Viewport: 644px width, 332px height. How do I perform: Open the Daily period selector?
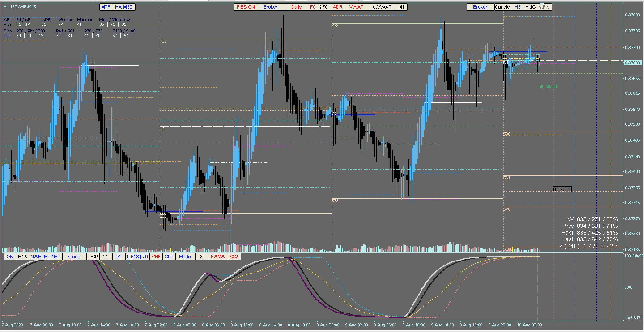296,7
